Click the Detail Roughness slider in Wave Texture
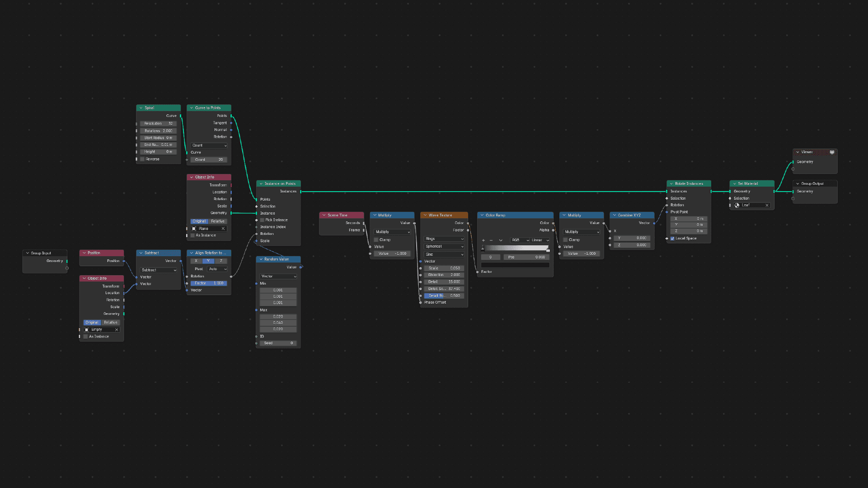 point(444,296)
